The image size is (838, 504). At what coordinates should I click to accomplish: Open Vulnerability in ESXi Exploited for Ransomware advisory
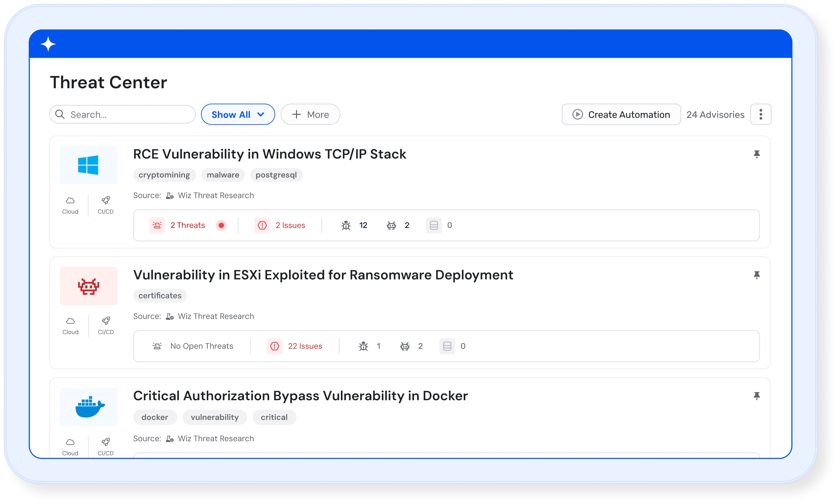[x=323, y=275]
